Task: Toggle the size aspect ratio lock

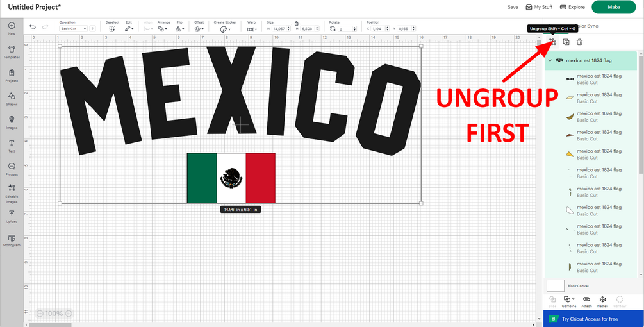Action: click(x=296, y=24)
